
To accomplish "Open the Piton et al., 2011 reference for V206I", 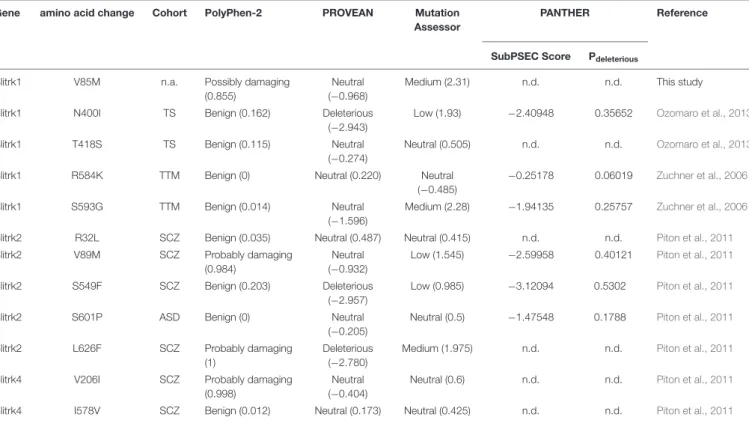I will [x=695, y=380].
